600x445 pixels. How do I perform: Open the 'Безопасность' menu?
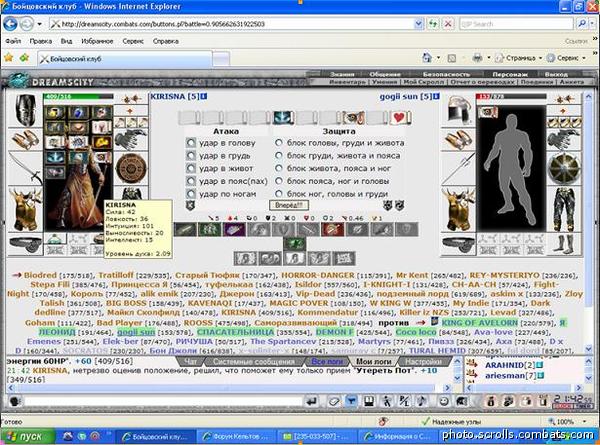coord(446,74)
